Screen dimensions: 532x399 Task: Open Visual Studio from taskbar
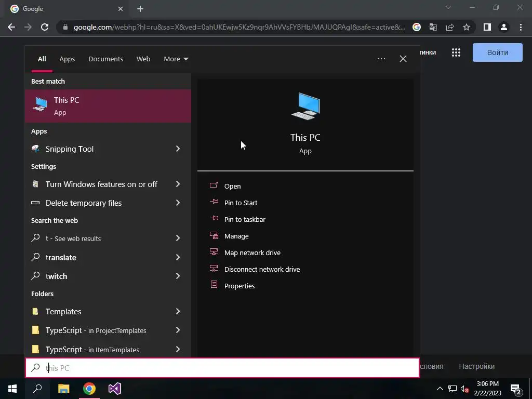click(x=115, y=389)
